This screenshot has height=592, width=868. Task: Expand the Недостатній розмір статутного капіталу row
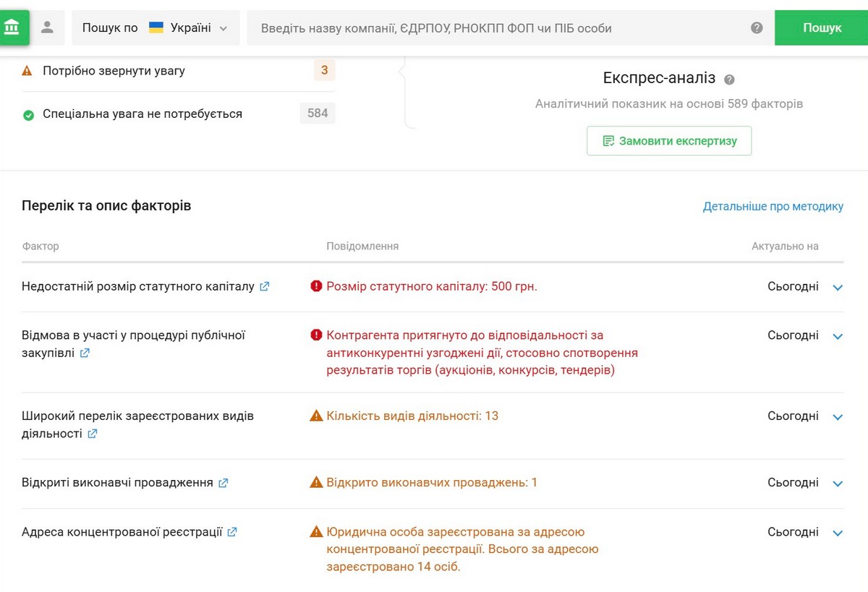838,288
